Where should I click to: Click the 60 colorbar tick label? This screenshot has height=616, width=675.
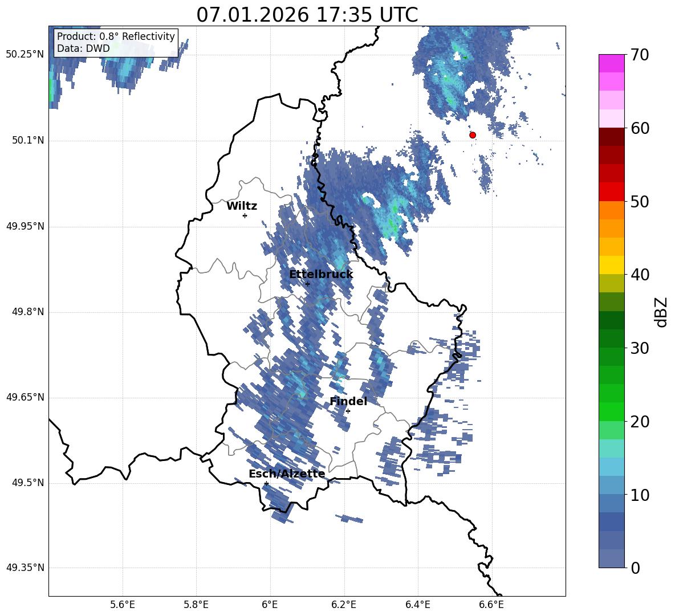click(640, 128)
